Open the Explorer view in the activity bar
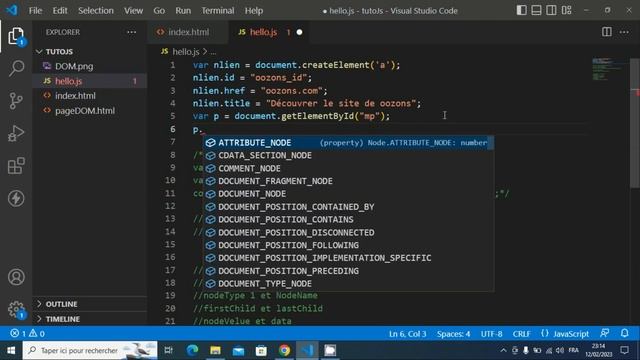The width and height of the screenshot is (640, 360). point(16,36)
